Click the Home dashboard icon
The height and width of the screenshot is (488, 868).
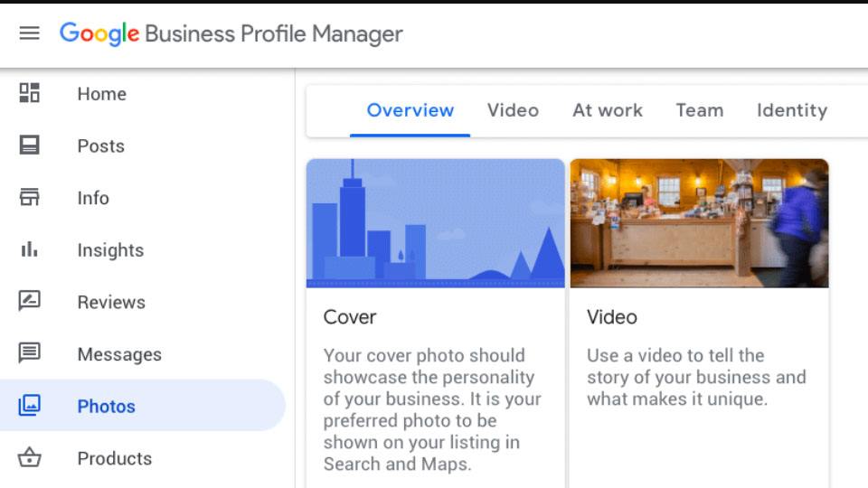29,93
